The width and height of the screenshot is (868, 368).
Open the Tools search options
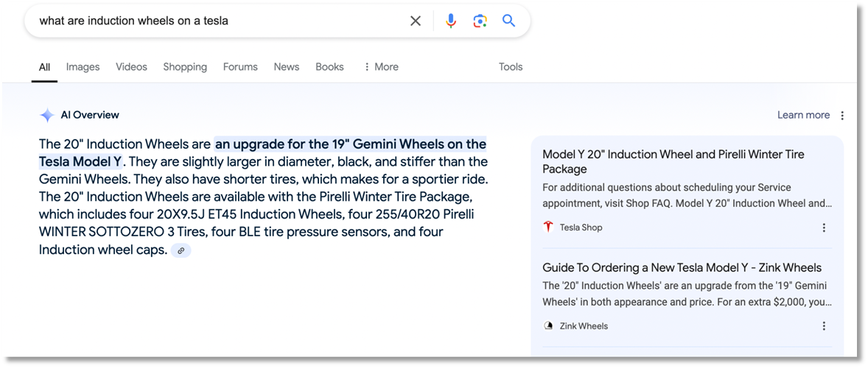511,67
